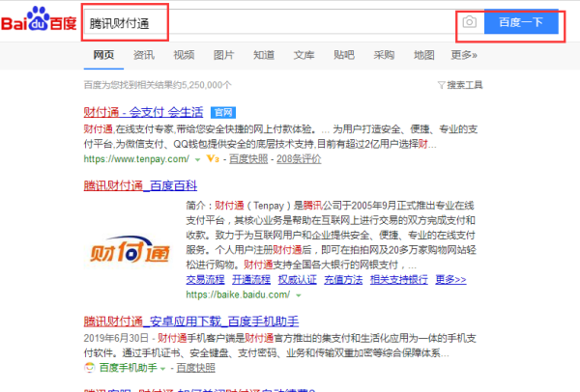Open 腾讯财付通_百度百科 result
This screenshot has width=580, height=392.
click(x=140, y=185)
